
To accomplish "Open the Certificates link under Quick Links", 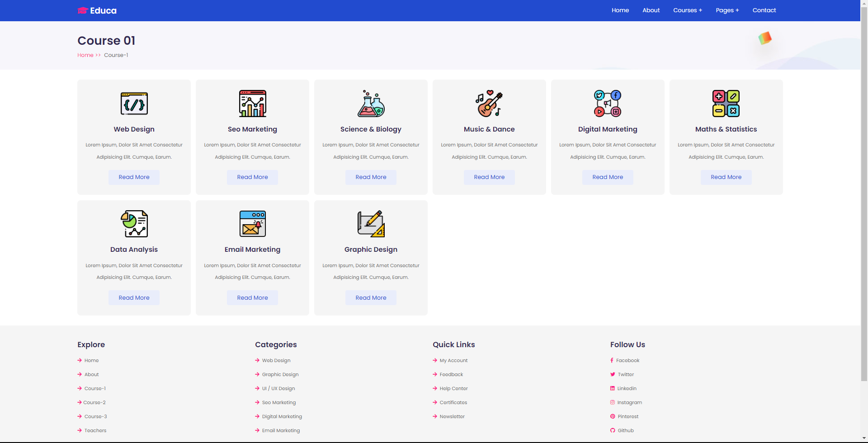I will 453,402.
